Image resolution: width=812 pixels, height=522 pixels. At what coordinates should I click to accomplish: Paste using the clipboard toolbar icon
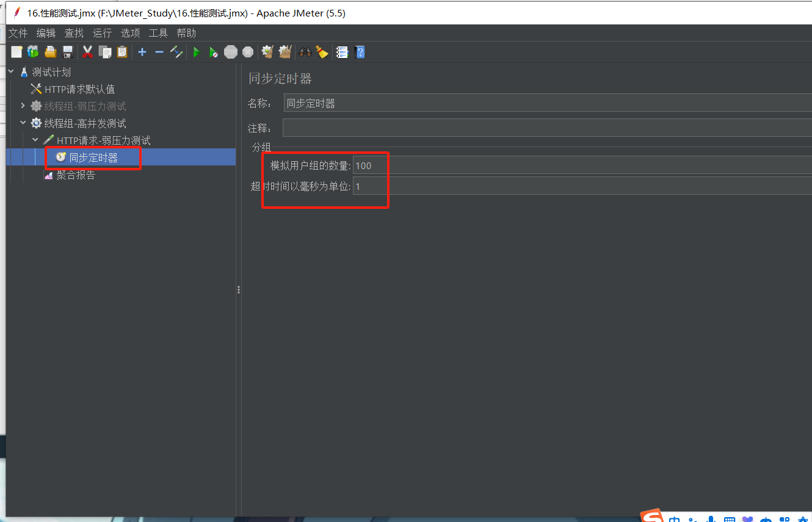122,53
